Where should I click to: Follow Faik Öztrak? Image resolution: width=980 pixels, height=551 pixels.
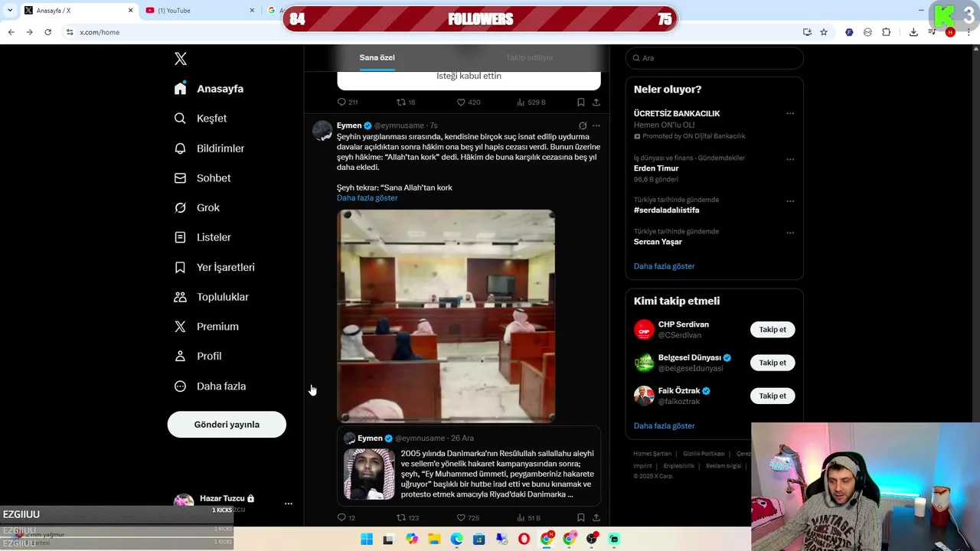pyautogui.click(x=773, y=396)
